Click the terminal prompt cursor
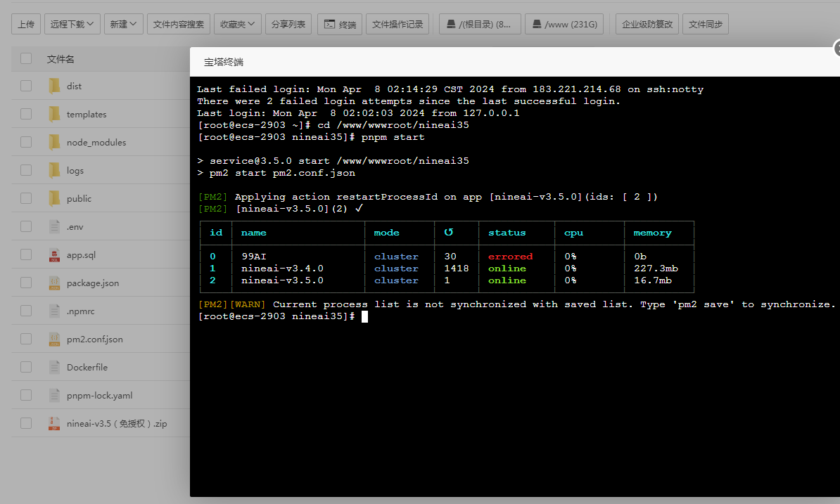 point(365,316)
